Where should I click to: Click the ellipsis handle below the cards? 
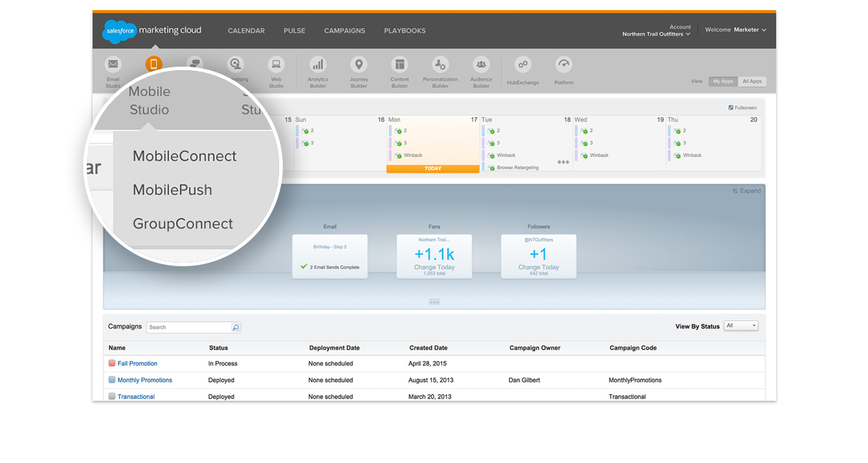[x=434, y=302]
